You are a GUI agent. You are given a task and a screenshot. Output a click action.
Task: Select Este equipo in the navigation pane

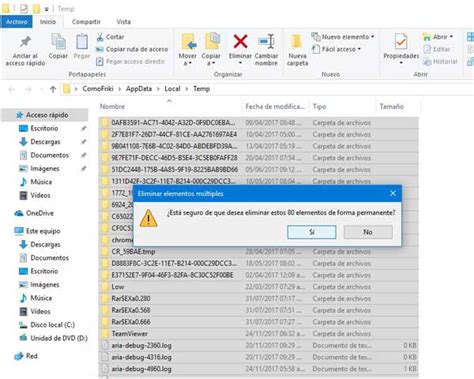point(37,231)
